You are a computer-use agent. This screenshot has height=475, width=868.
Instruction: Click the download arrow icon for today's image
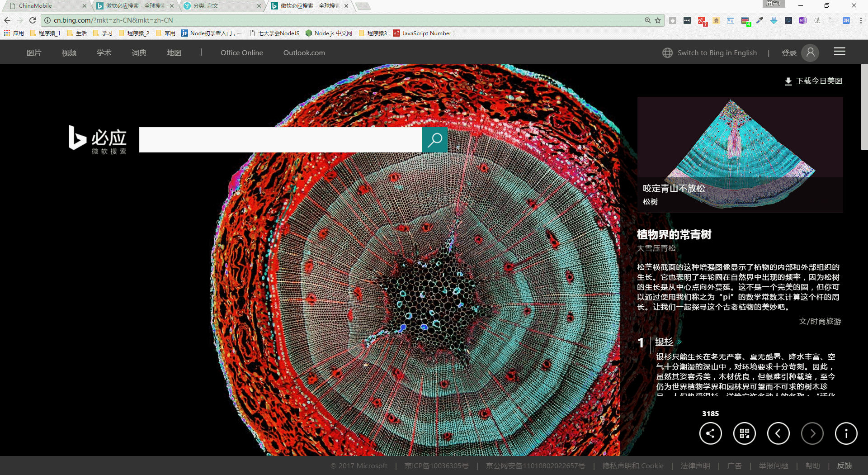click(788, 81)
